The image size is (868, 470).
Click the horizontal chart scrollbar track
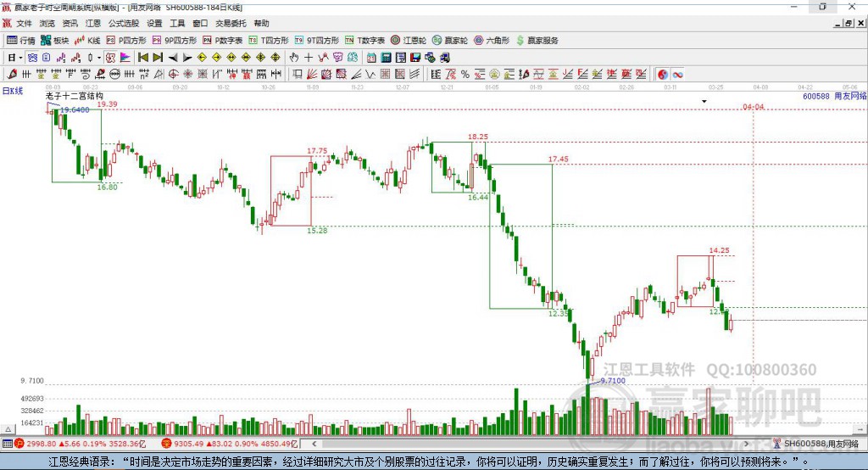click(530, 444)
